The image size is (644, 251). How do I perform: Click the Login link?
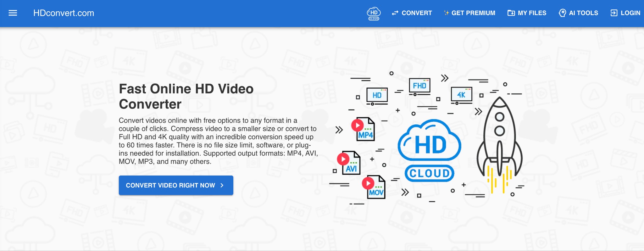(x=625, y=13)
